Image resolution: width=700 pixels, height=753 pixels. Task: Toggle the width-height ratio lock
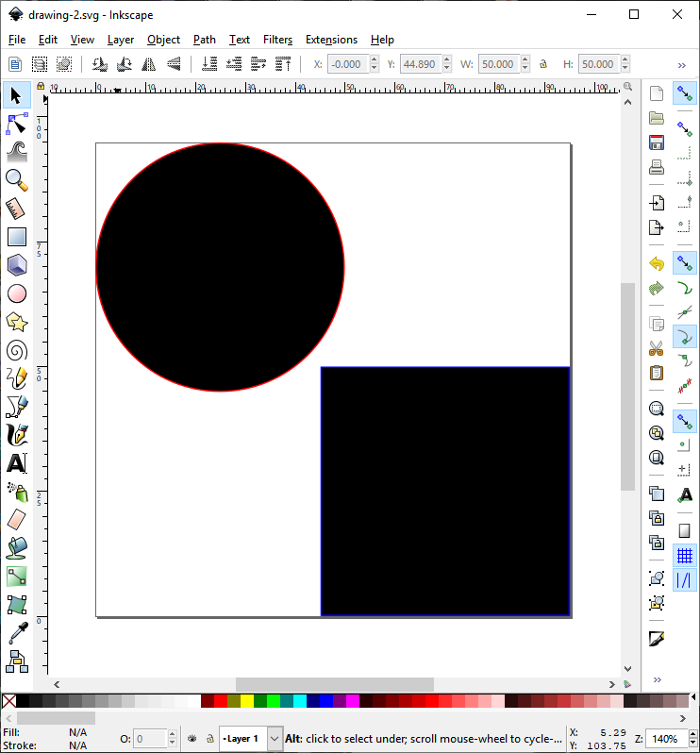pyautogui.click(x=543, y=64)
